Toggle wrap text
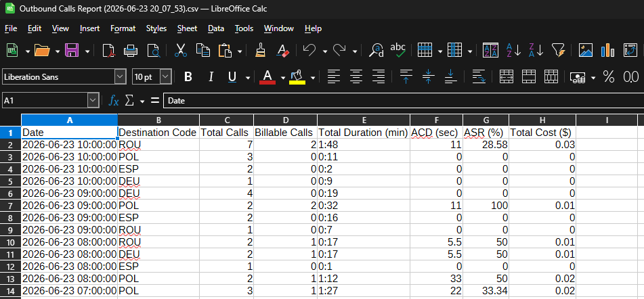This screenshot has width=644, height=299. (x=479, y=76)
